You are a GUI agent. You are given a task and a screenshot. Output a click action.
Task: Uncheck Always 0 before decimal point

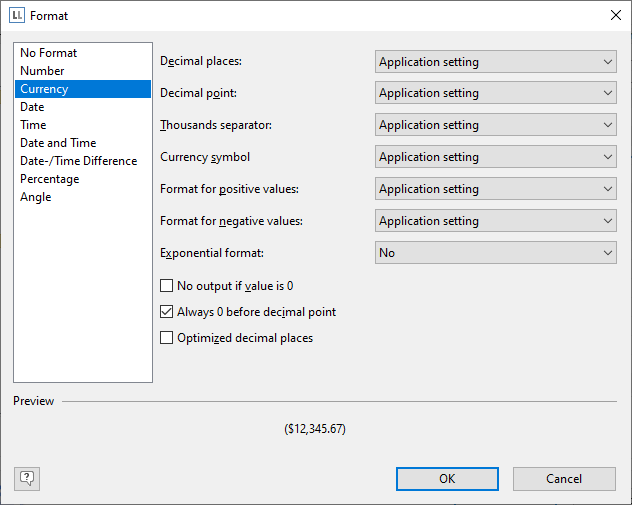pyautogui.click(x=167, y=312)
